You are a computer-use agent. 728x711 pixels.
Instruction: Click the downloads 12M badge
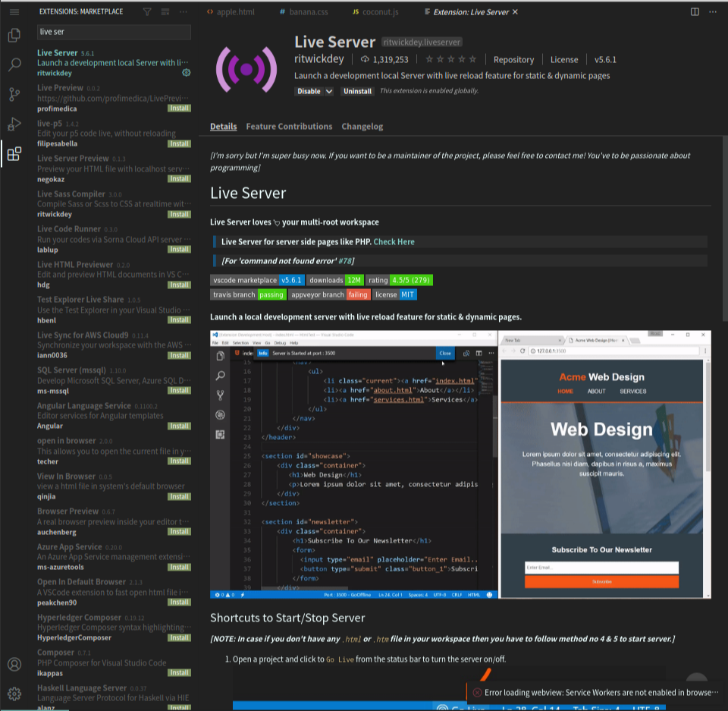pyautogui.click(x=334, y=280)
